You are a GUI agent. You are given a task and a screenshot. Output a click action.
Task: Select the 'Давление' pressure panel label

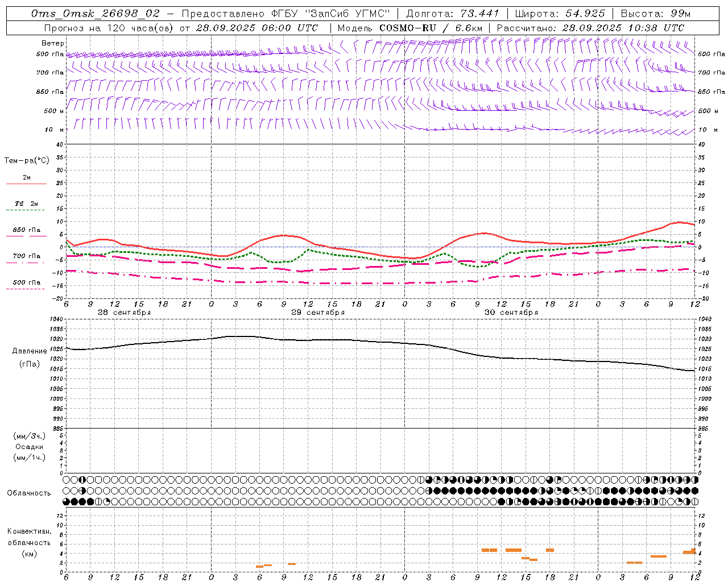(29, 351)
